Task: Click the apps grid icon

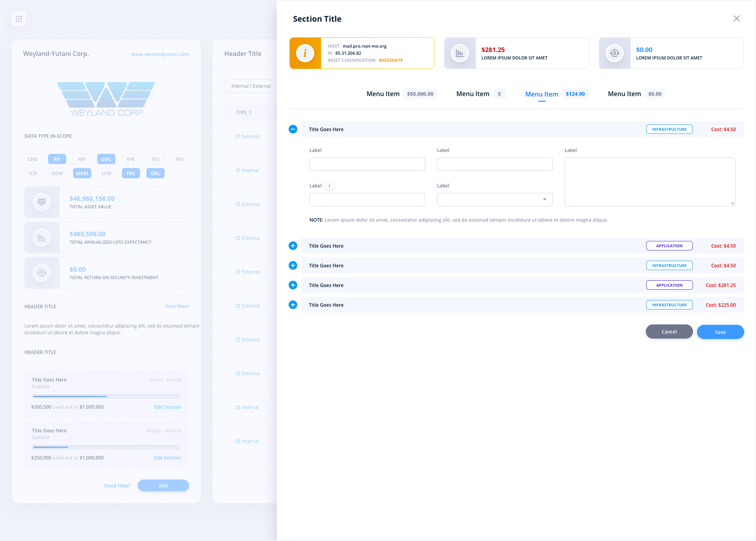Action: (x=19, y=19)
